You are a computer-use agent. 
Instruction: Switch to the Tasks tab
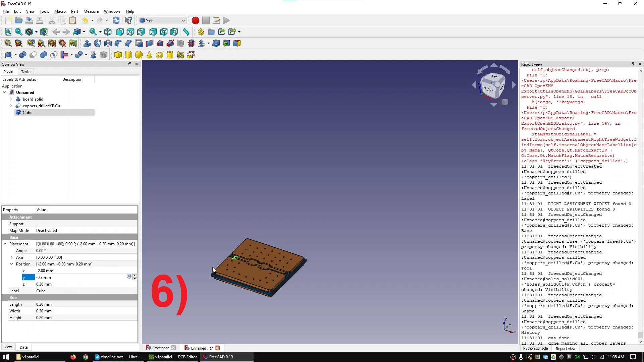[x=25, y=71]
